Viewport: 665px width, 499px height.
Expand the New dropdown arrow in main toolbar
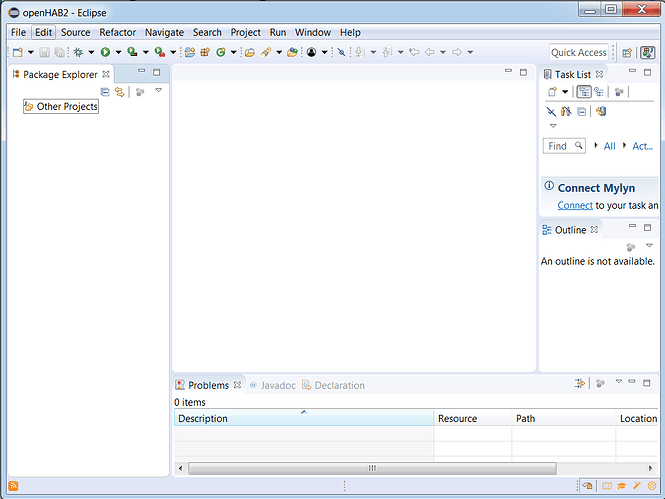pos(29,52)
